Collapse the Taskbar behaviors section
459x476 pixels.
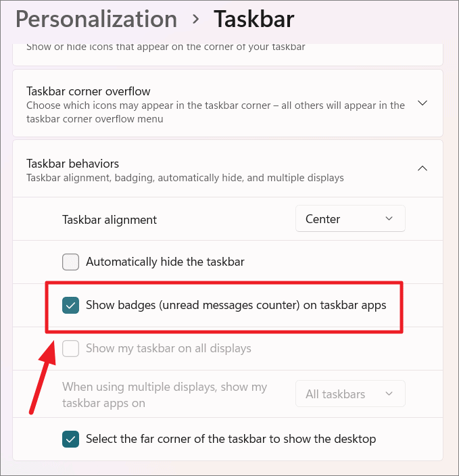coord(228,169)
